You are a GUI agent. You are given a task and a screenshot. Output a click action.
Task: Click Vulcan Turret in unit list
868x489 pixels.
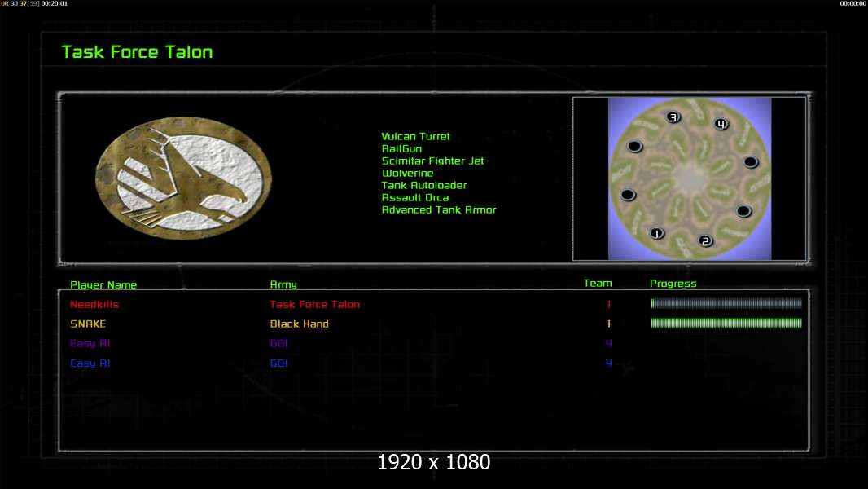415,136
